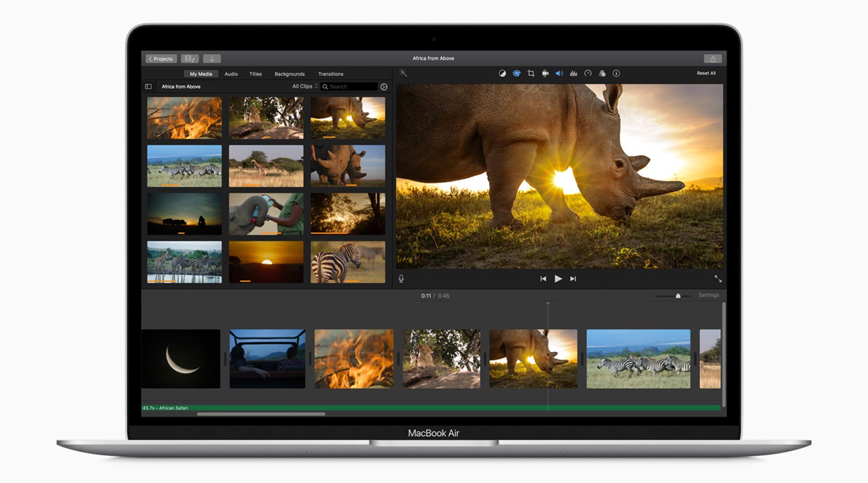Open the Color Balance tool
Image resolution: width=868 pixels, height=483 pixels.
pyautogui.click(x=502, y=73)
